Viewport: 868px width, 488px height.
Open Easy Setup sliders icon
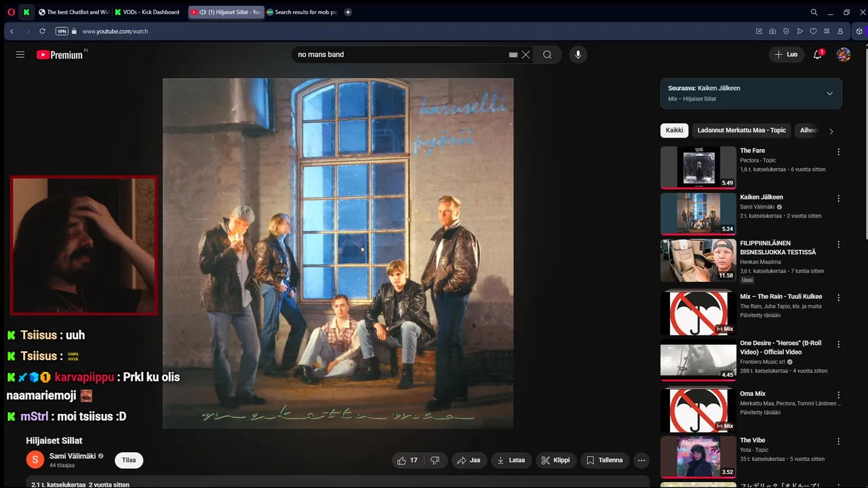[827, 31]
